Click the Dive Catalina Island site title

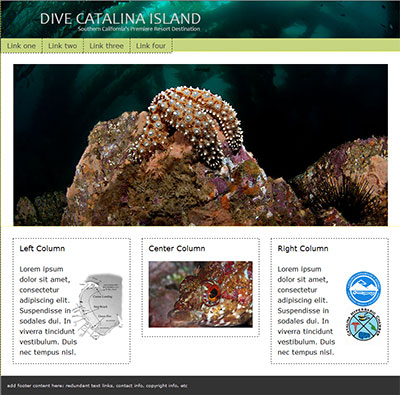[120, 19]
